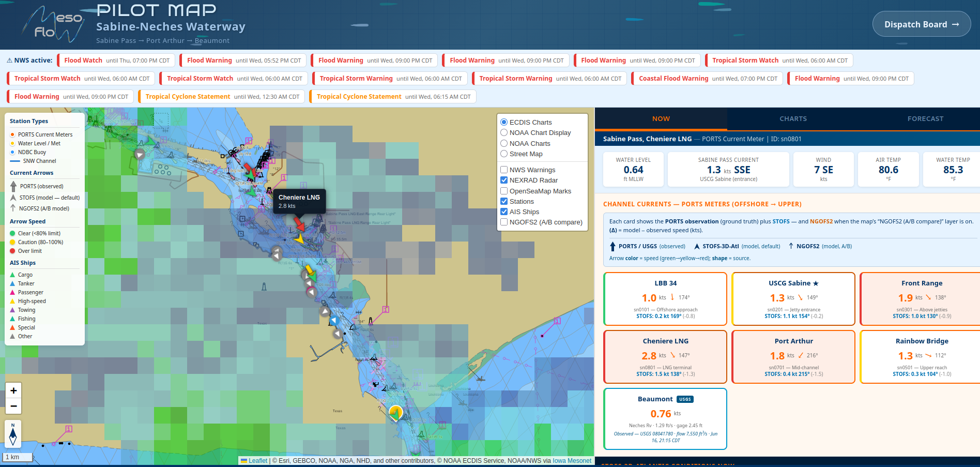Enable OpenSeaMap Marks overlay
This screenshot has width=980, height=467.
click(504, 191)
